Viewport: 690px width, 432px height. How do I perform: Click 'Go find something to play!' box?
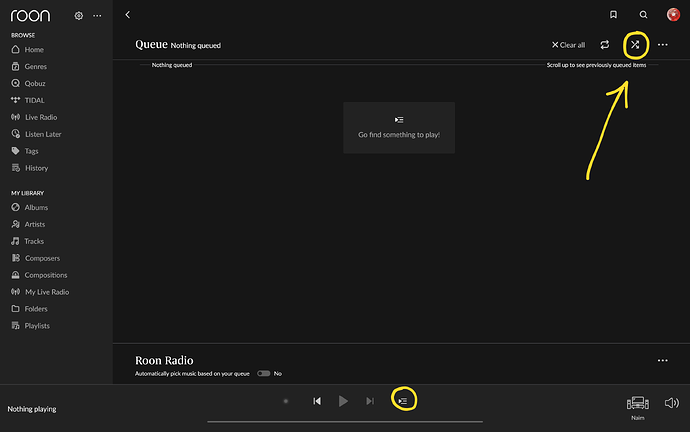[399, 128]
